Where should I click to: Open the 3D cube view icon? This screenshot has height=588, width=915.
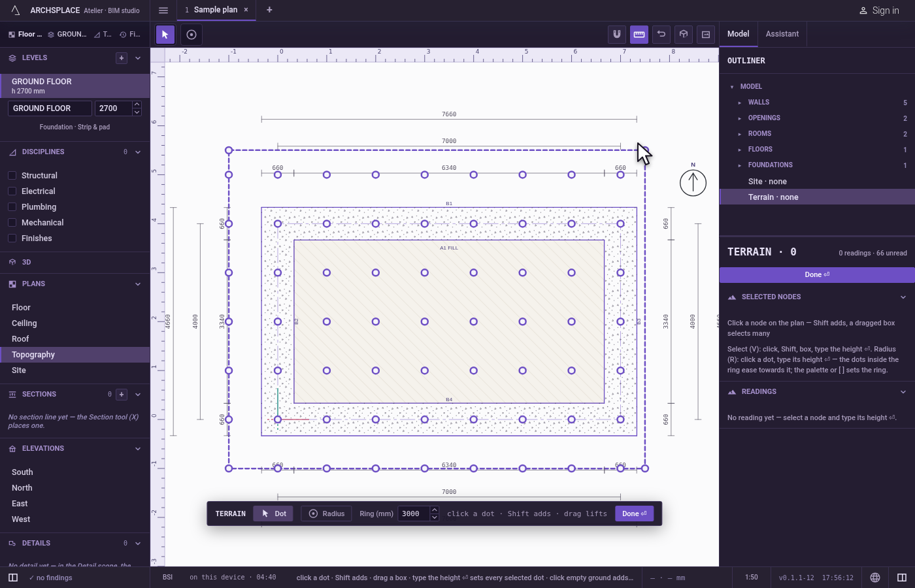(x=684, y=35)
